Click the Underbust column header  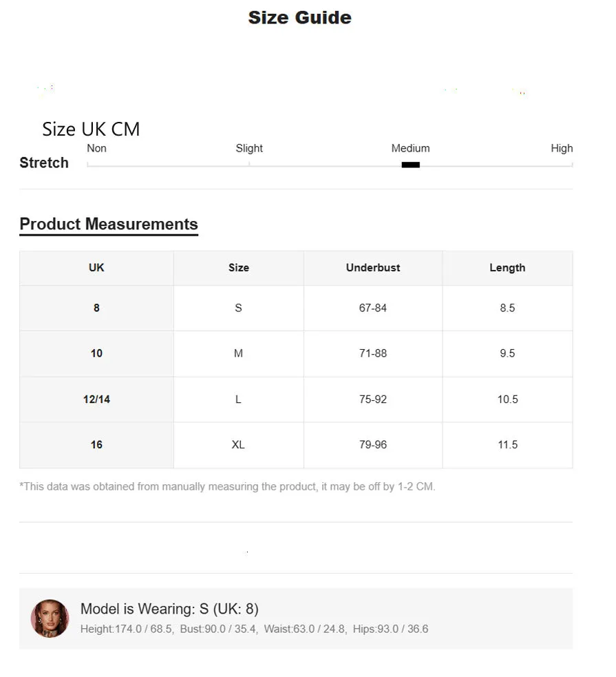coord(373,268)
